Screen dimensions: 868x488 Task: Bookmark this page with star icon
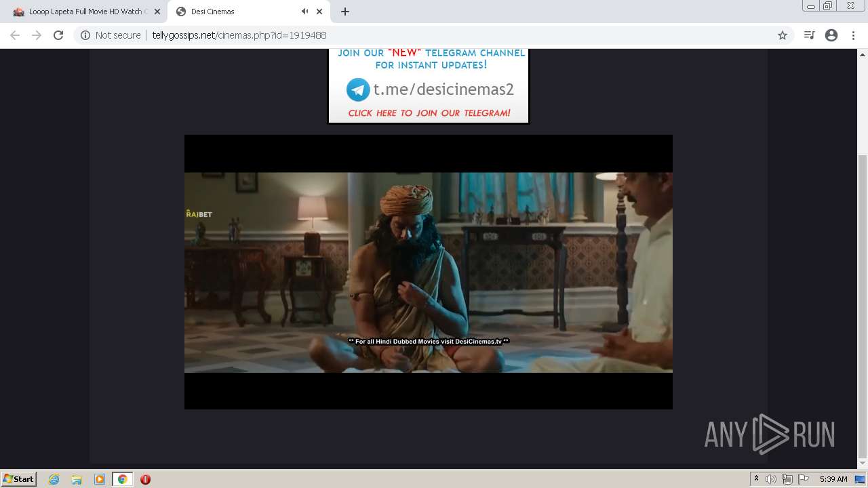click(x=783, y=35)
